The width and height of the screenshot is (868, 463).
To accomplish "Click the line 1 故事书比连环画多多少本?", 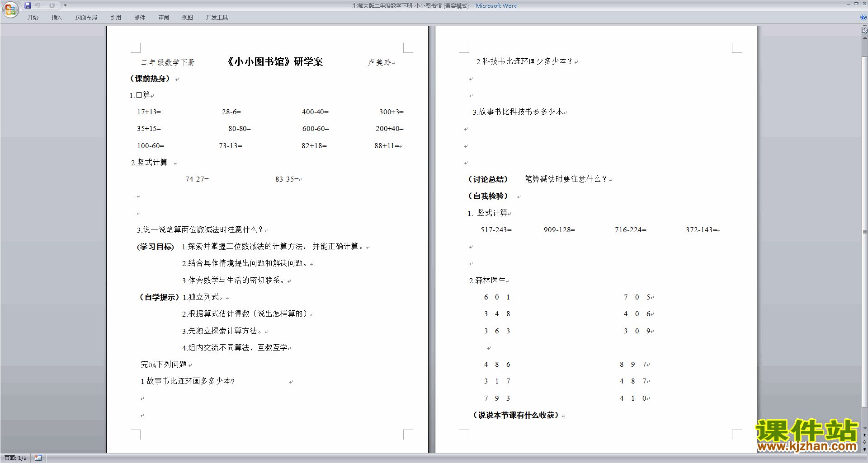I will (188, 381).
